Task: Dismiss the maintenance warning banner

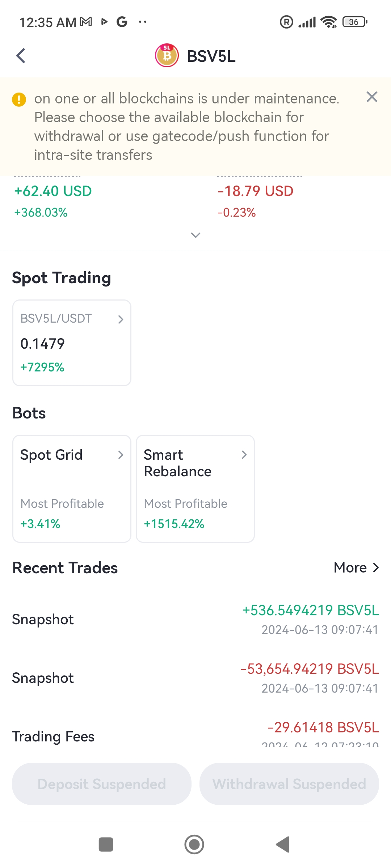Action: click(372, 97)
